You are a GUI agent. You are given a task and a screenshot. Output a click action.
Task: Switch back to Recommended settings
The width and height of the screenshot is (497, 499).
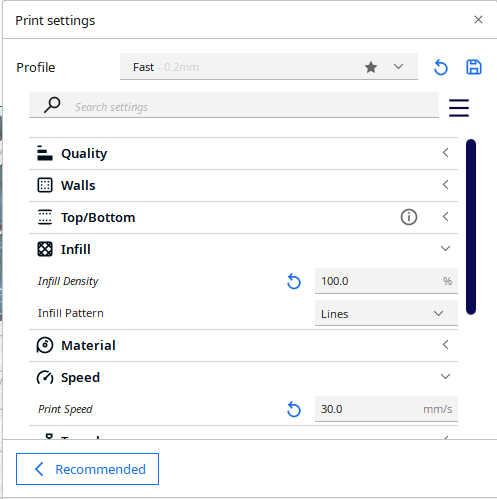87,469
